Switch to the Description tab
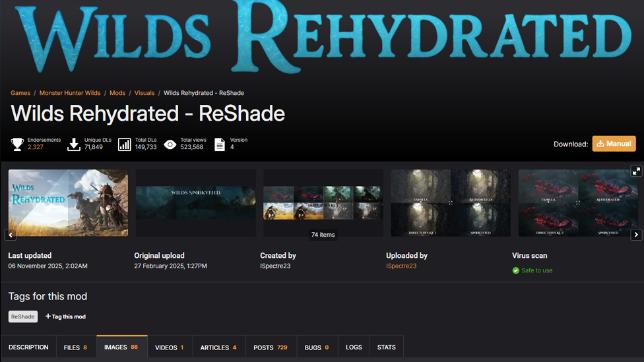This screenshot has width=644, height=362. click(x=28, y=347)
